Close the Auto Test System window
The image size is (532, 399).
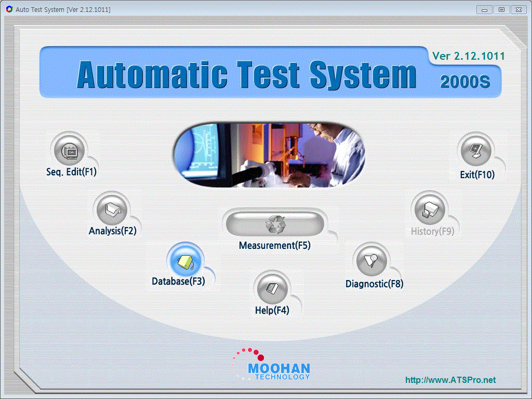pos(519,9)
